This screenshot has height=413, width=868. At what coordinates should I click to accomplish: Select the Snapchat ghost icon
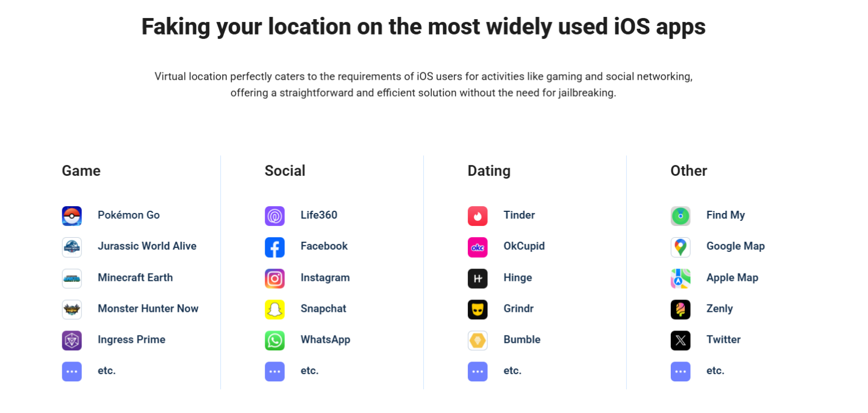click(x=275, y=309)
